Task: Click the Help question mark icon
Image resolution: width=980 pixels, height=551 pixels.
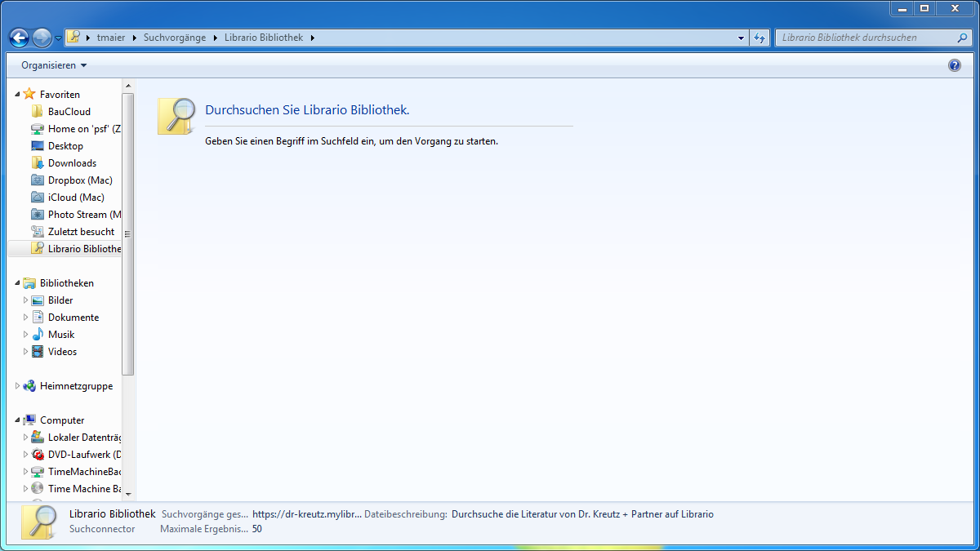Action: (955, 65)
